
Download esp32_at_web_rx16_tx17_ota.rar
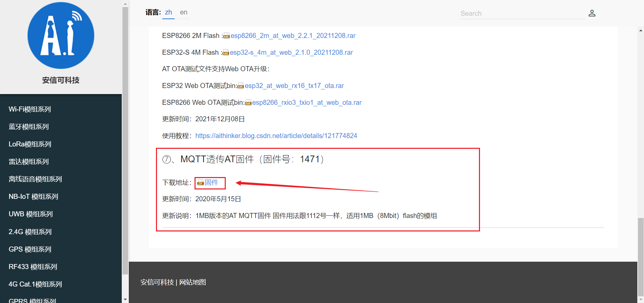(294, 86)
